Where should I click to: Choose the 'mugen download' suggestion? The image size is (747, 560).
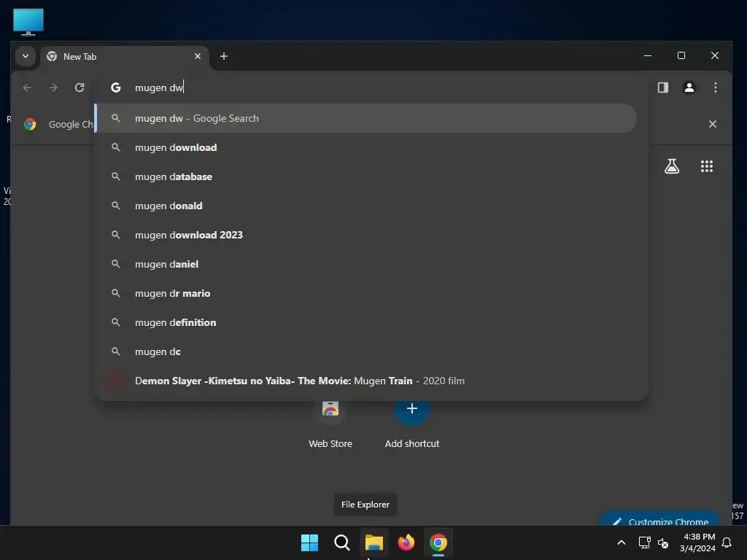coord(365,147)
